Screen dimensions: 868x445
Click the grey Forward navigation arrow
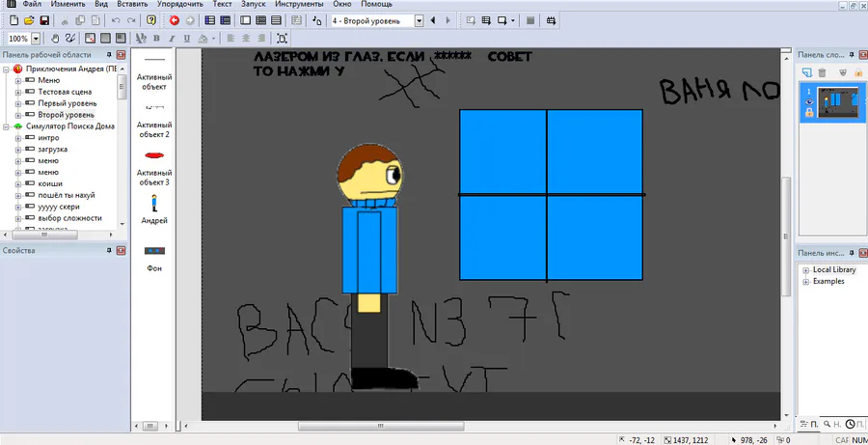190,20
